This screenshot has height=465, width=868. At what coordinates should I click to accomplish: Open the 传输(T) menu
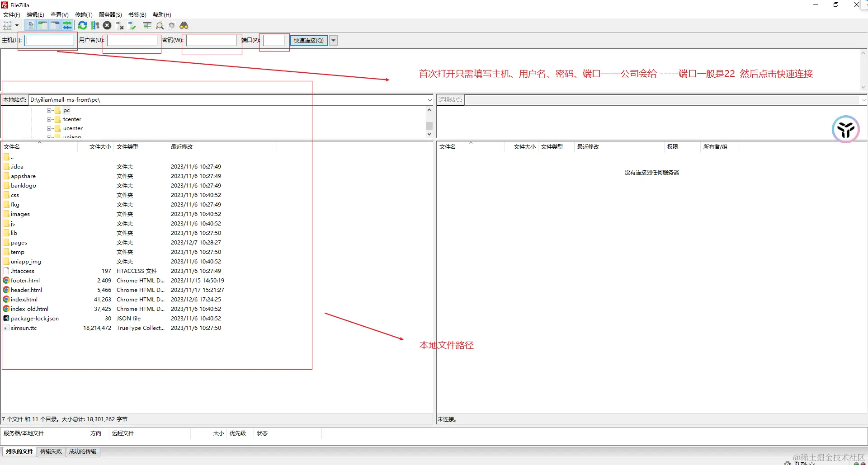pyautogui.click(x=84, y=14)
